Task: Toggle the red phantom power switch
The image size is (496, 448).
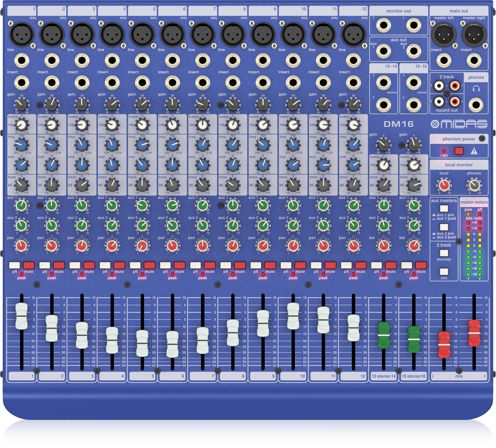Action: [x=459, y=151]
